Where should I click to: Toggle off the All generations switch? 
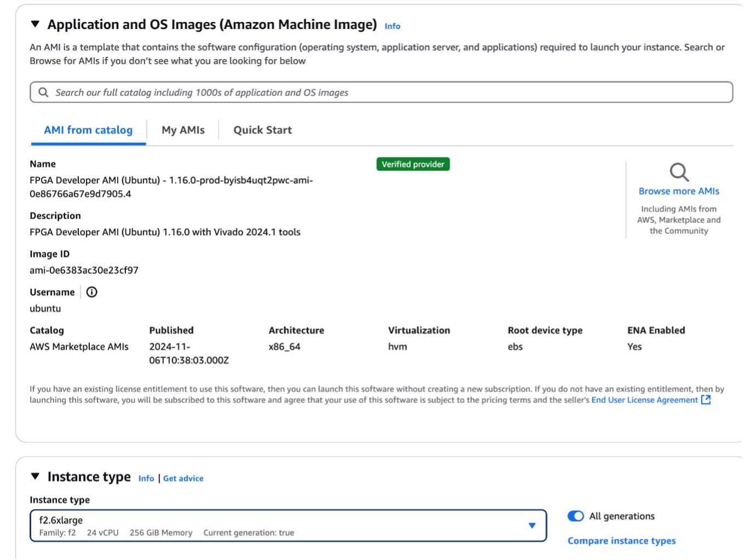tap(575, 516)
